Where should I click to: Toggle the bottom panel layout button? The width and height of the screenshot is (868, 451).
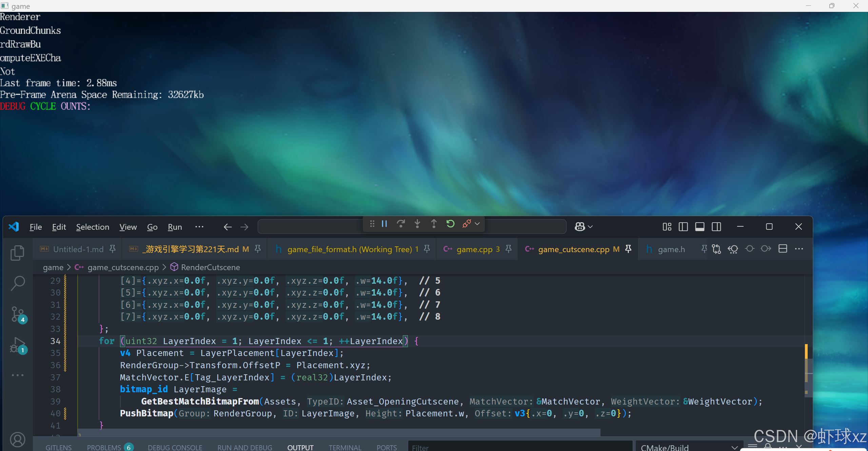coord(699,227)
